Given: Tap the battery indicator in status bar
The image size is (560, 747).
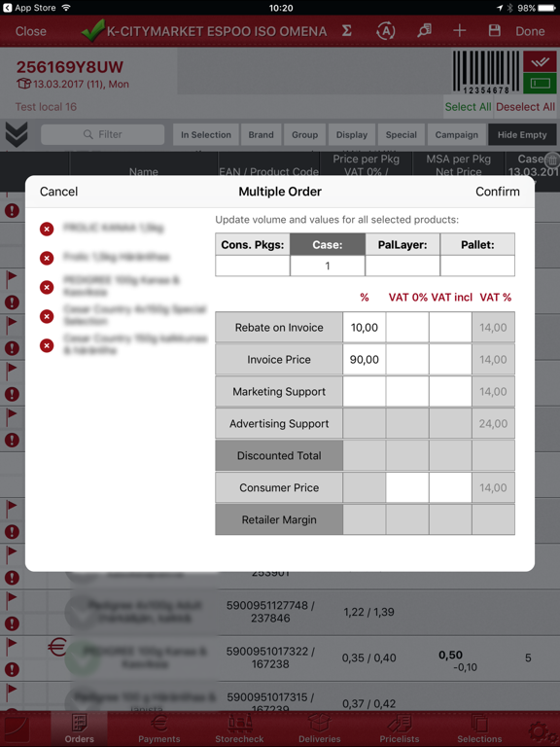Looking at the screenshot, I should pos(547,8).
